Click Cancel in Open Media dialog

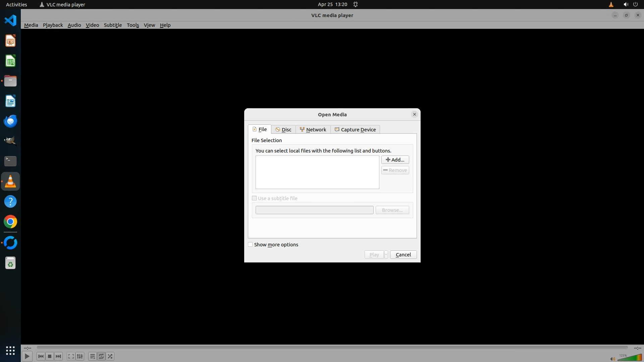(403, 255)
